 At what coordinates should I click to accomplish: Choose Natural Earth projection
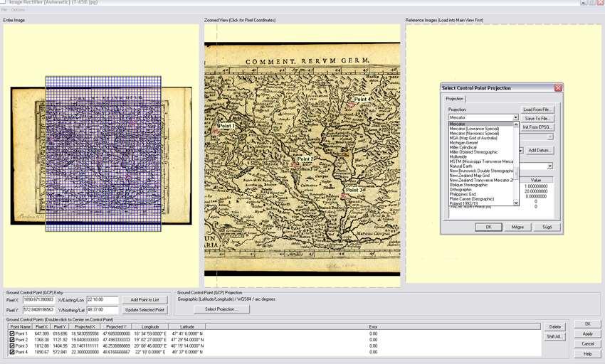point(461,166)
